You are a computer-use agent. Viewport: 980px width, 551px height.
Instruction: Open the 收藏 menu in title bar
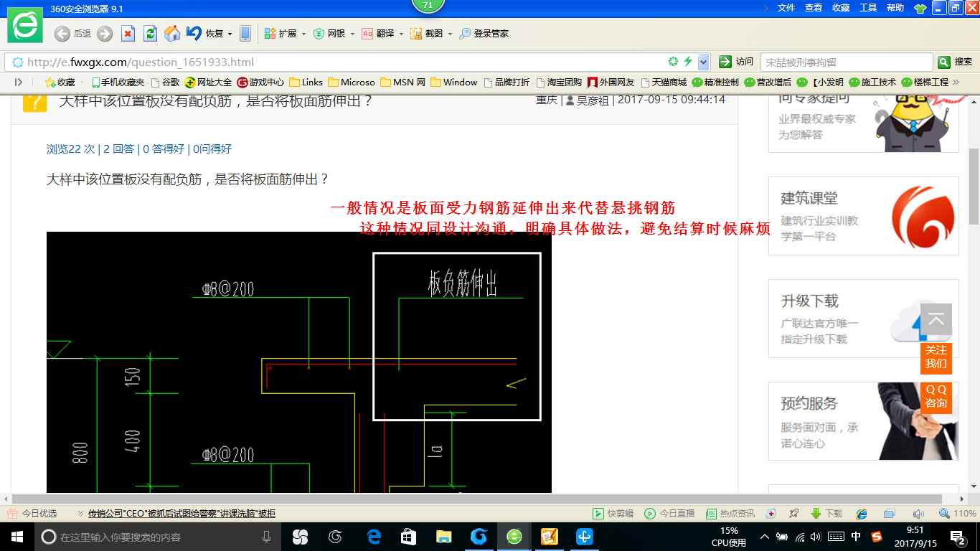pos(841,7)
